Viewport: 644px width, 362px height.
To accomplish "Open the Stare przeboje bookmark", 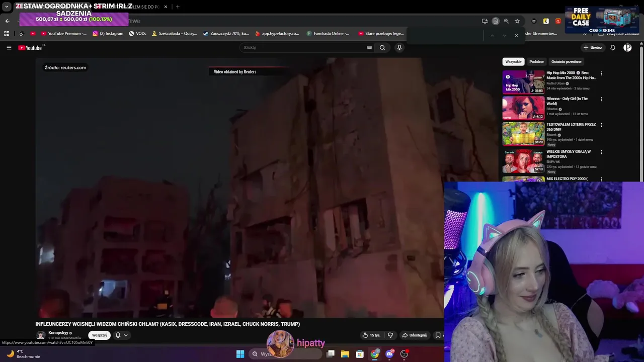I will 381,34.
